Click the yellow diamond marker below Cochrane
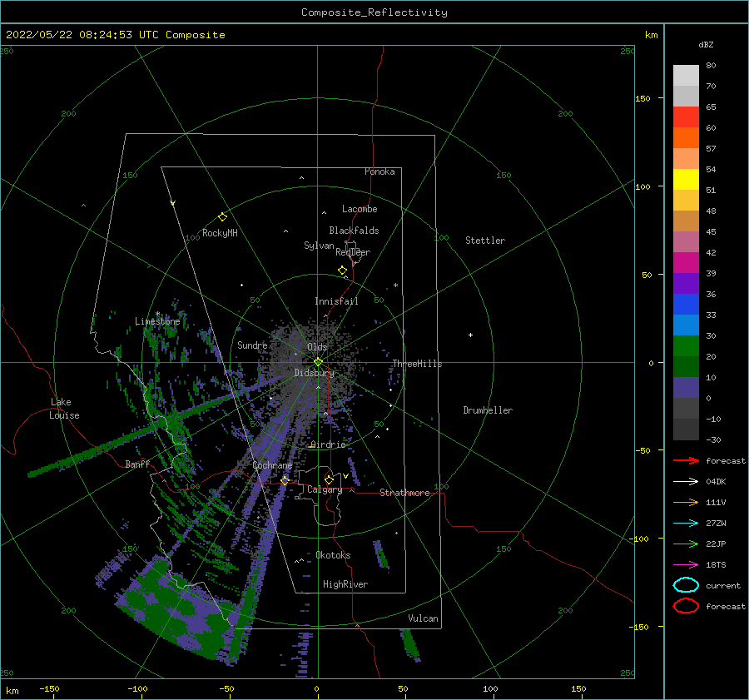Viewport: 749px width, 700px height. (x=285, y=480)
